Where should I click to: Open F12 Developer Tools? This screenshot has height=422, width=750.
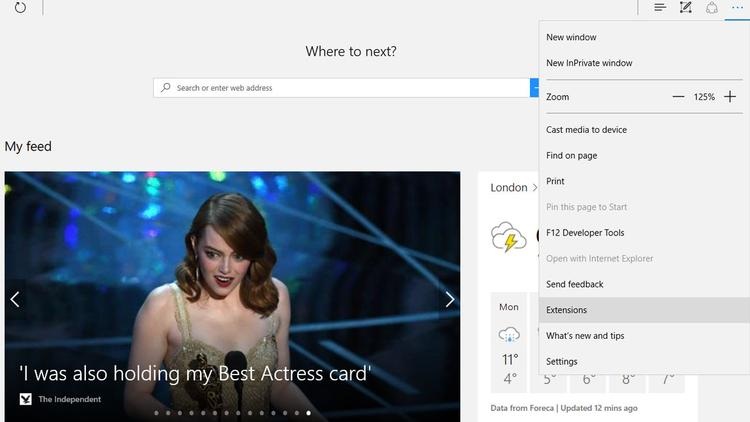[585, 233]
